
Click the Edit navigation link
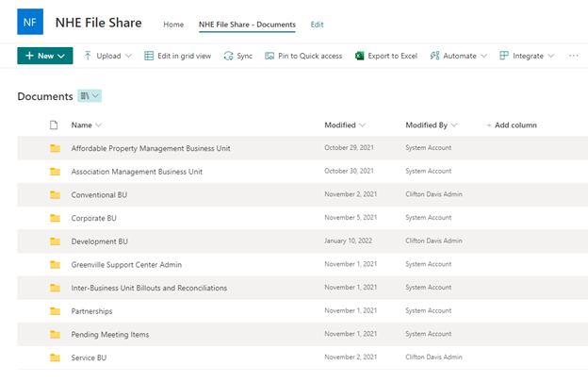coord(317,25)
